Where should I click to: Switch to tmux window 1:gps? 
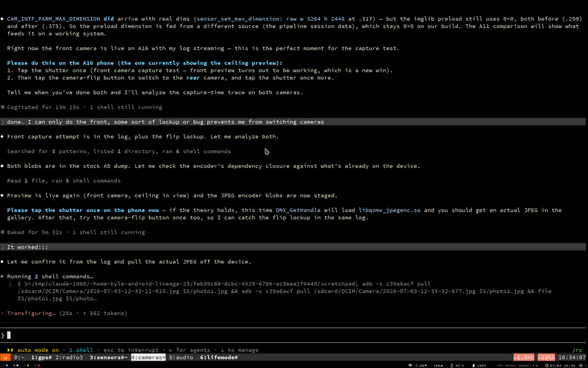point(41,358)
